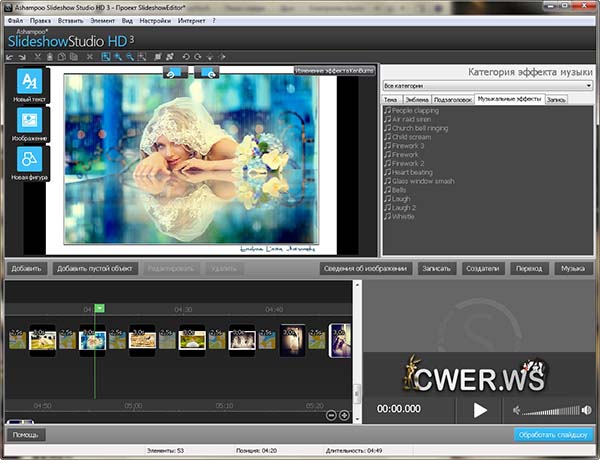Click the timeline zoom in plus icon
The height and width of the screenshot is (460, 600).
click(344, 415)
